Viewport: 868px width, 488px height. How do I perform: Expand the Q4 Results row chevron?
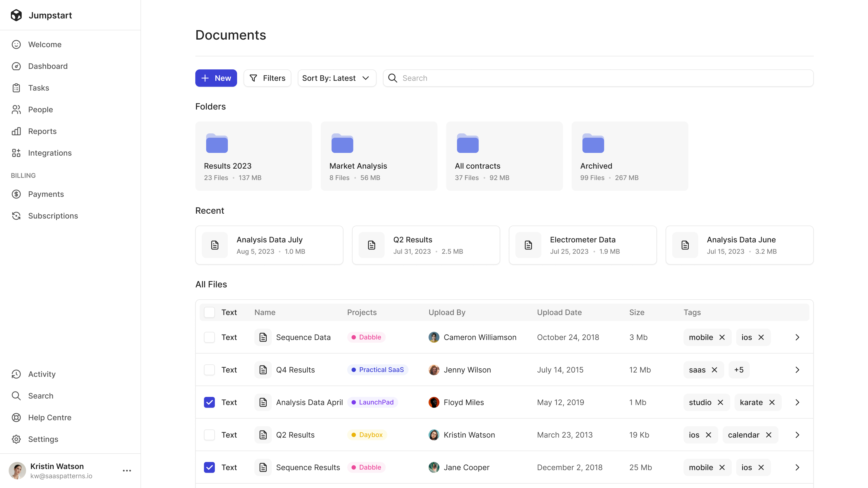point(797,370)
